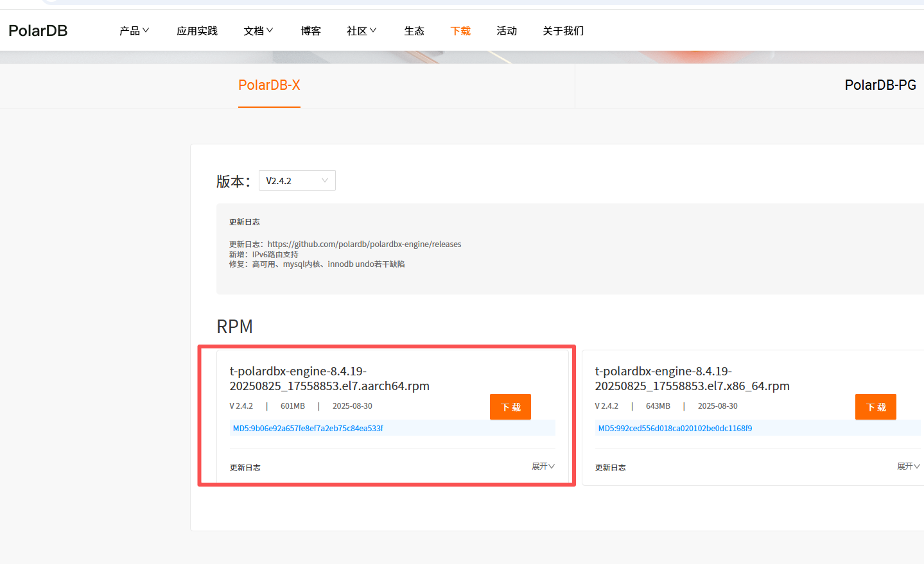Click the aarch64.rpm file name

[329, 379]
